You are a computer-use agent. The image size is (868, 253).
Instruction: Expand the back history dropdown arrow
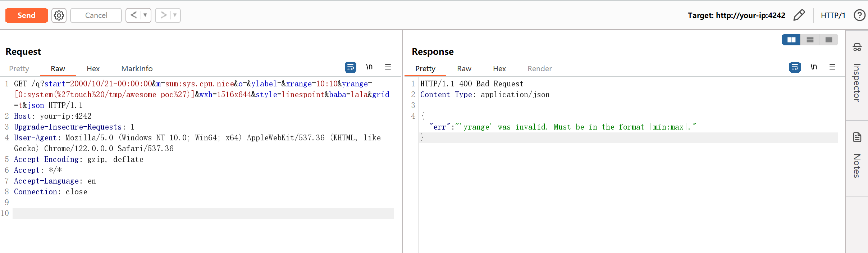(x=145, y=15)
